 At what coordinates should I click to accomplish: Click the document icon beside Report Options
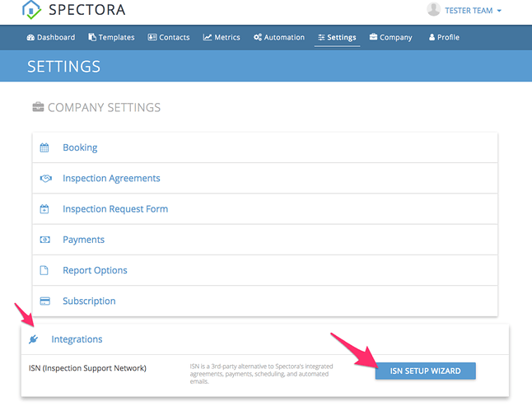click(x=45, y=270)
